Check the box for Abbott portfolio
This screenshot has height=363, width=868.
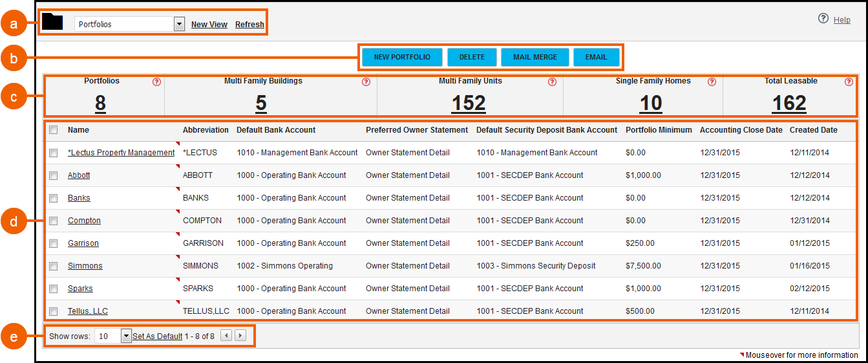click(54, 175)
